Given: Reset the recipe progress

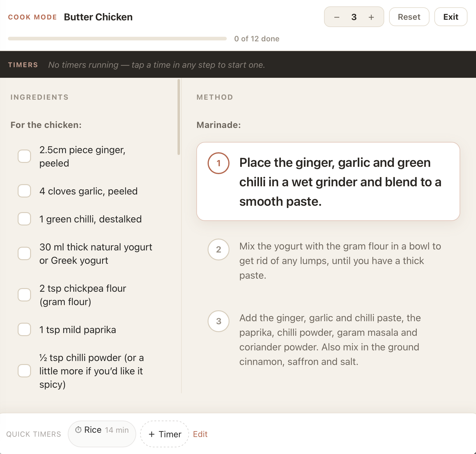Looking at the screenshot, I should (x=409, y=17).
